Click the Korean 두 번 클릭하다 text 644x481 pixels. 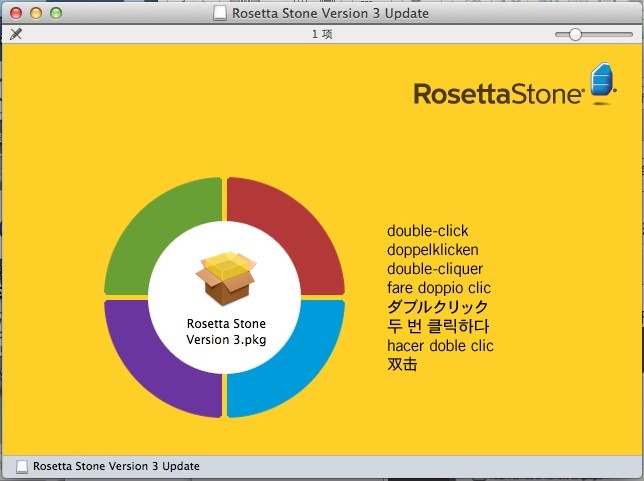438,326
